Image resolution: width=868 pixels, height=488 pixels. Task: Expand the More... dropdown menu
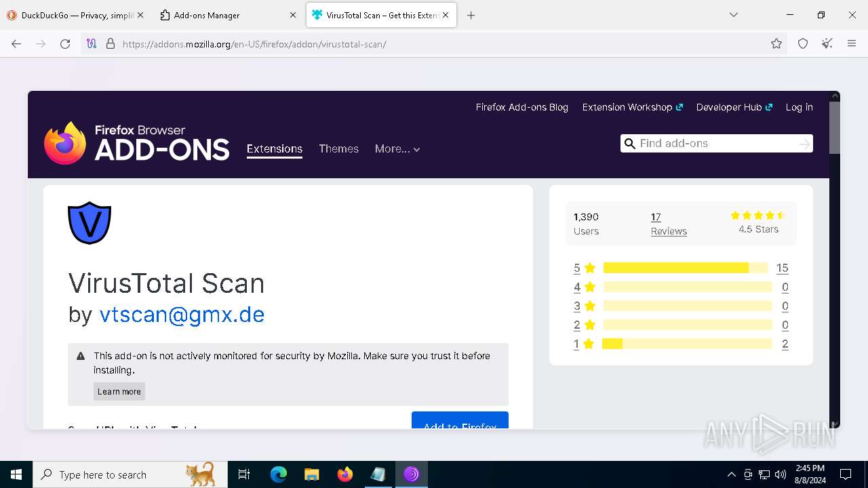pos(397,148)
